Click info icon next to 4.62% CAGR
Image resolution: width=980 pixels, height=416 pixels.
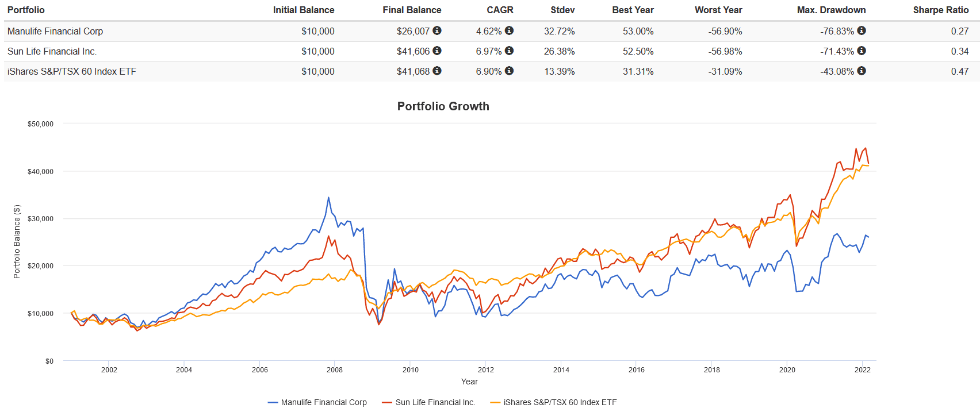point(509,30)
